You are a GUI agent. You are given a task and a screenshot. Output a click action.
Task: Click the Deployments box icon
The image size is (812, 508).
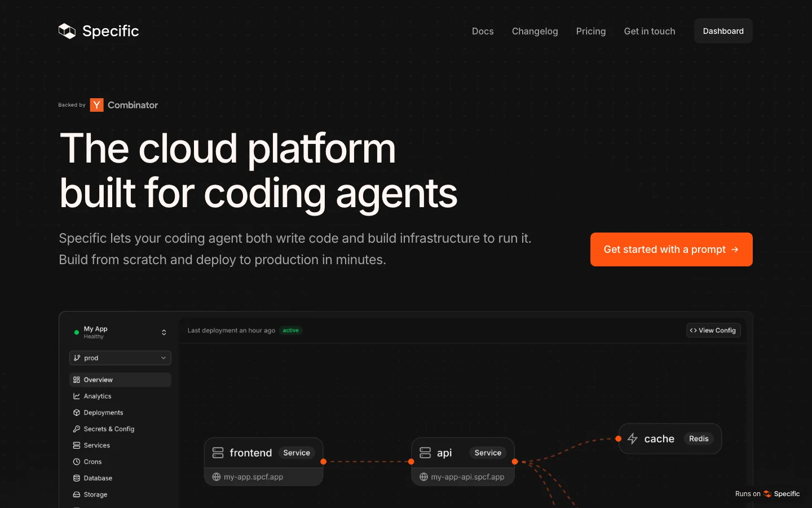77,413
